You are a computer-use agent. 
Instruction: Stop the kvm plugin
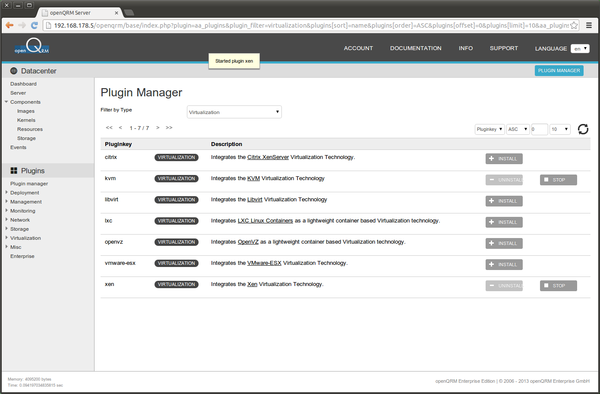558,180
